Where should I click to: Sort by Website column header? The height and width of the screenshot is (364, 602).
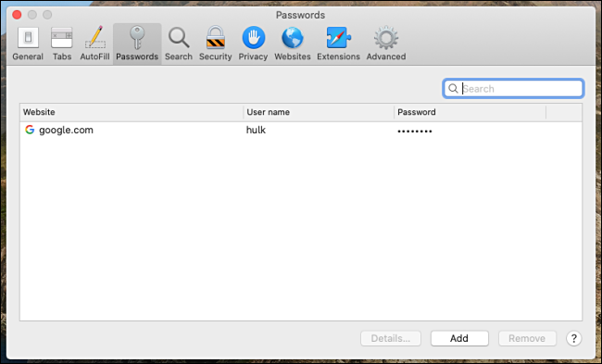click(132, 112)
